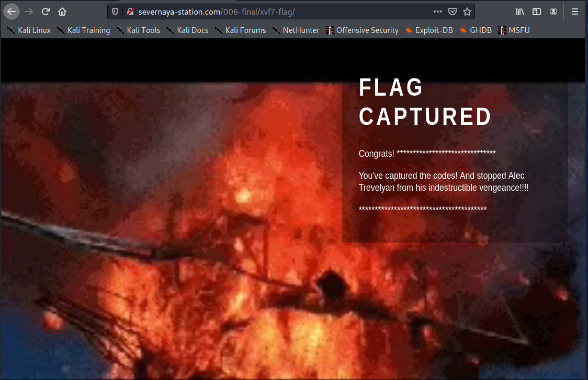Click the forward navigation arrow
This screenshot has height=380, width=588.
click(29, 11)
